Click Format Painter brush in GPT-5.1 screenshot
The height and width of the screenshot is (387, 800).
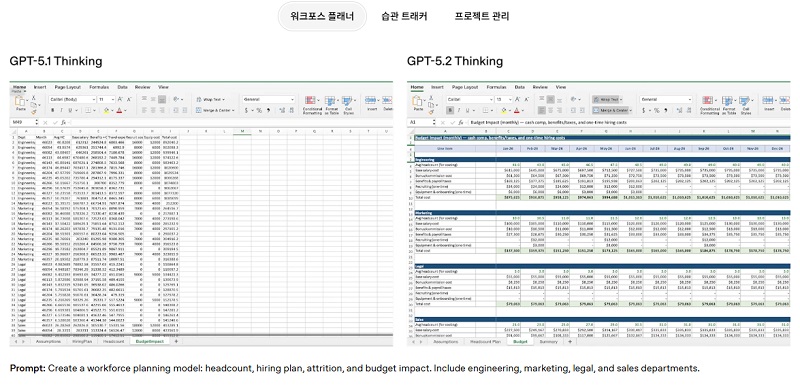tap(33, 112)
